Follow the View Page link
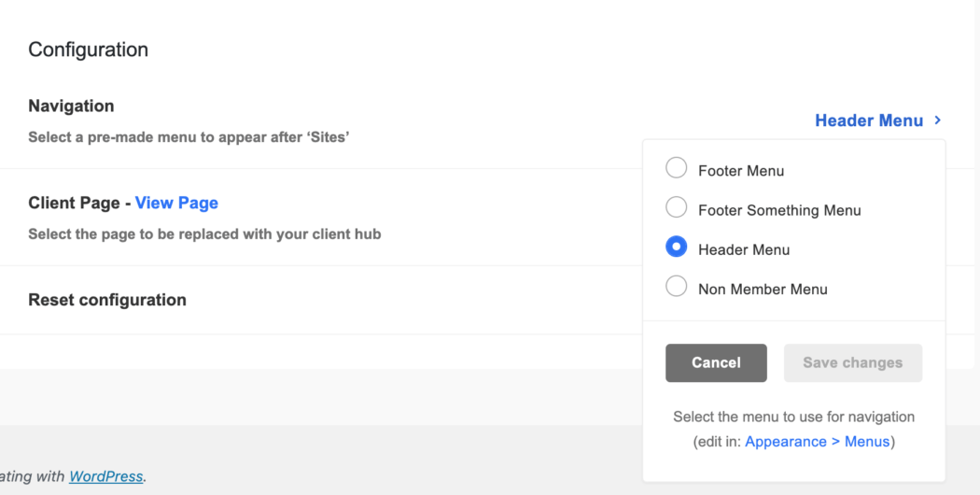The width and height of the screenshot is (980, 495). click(x=176, y=203)
